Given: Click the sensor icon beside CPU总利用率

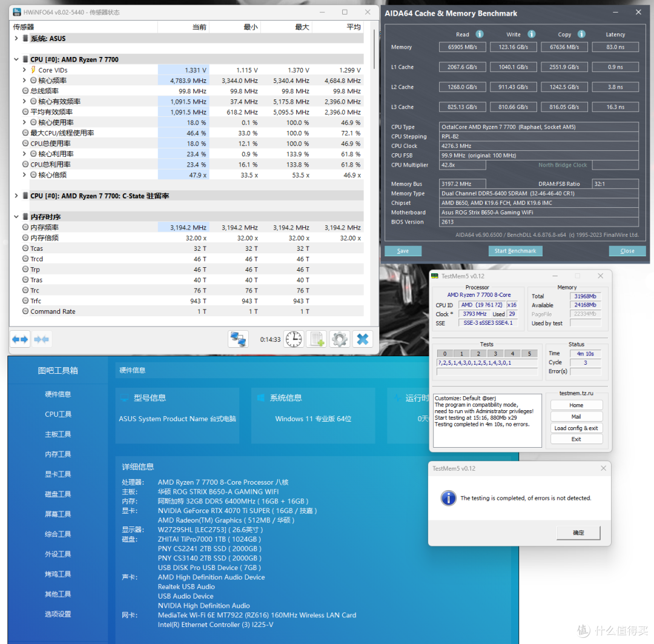Looking at the screenshot, I should coord(25,164).
